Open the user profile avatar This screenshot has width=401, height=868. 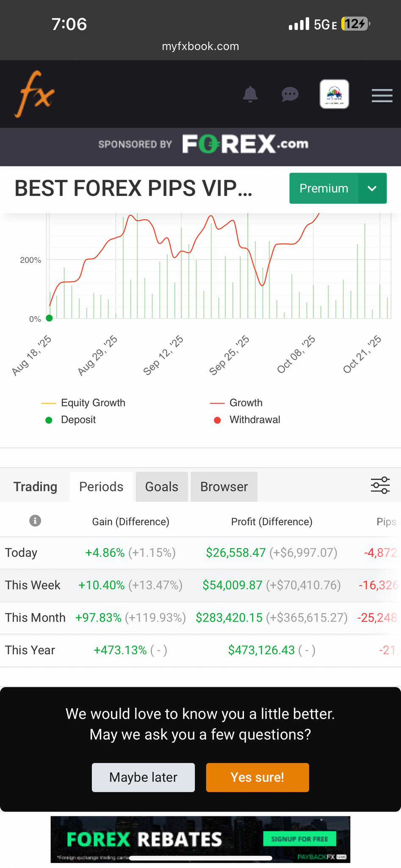[334, 94]
